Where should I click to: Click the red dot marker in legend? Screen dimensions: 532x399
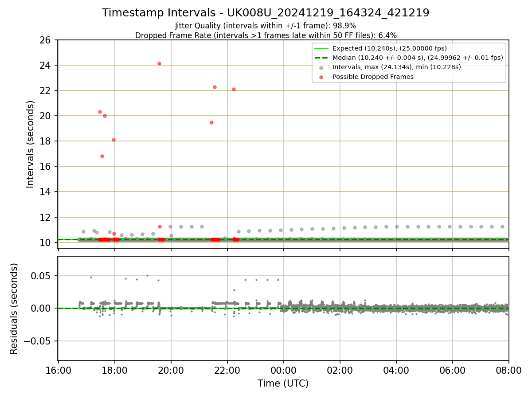coord(321,77)
